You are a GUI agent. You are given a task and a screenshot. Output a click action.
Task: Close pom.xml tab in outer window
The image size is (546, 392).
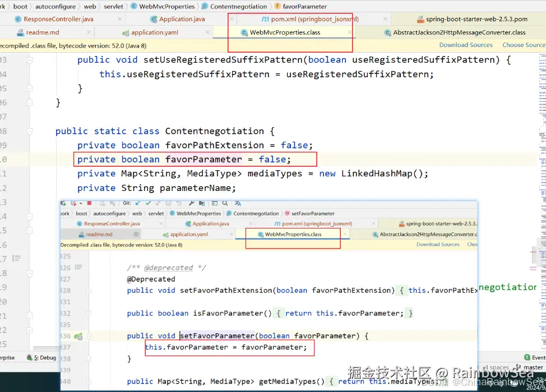click(385, 19)
